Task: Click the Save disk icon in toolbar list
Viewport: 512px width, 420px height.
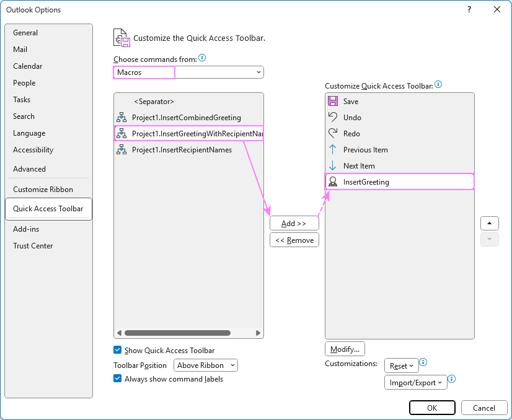Action: coord(333,101)
